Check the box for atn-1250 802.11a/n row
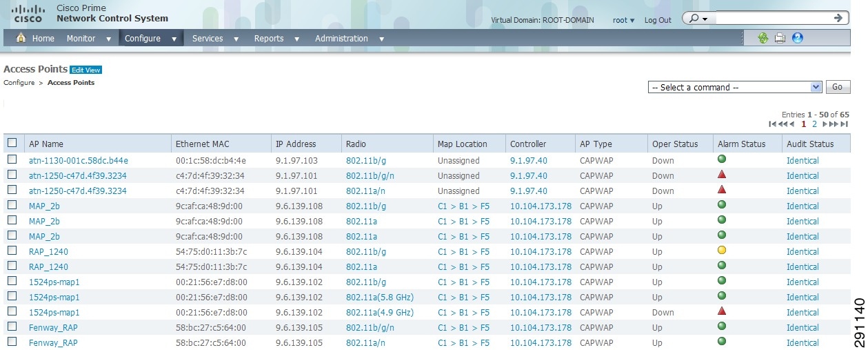 click(12, 190)
